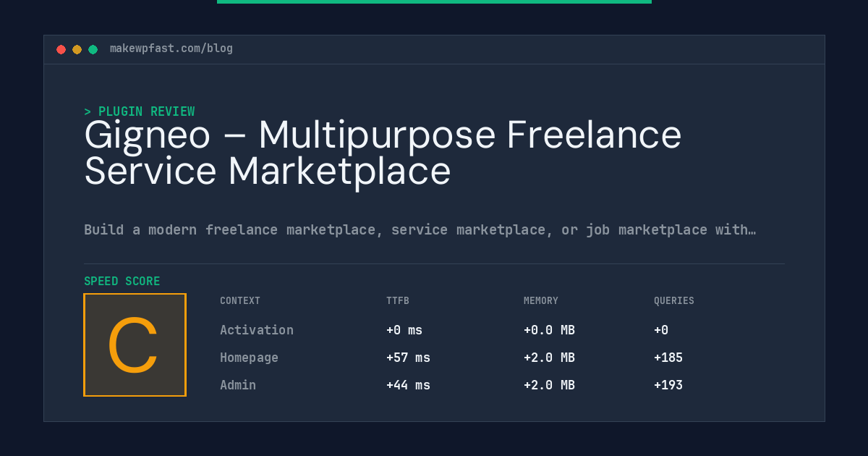This screenshot has height=456, width=868.
Task: Click the Admin TTFB value +44 ms
Action: tap(408, 385)
